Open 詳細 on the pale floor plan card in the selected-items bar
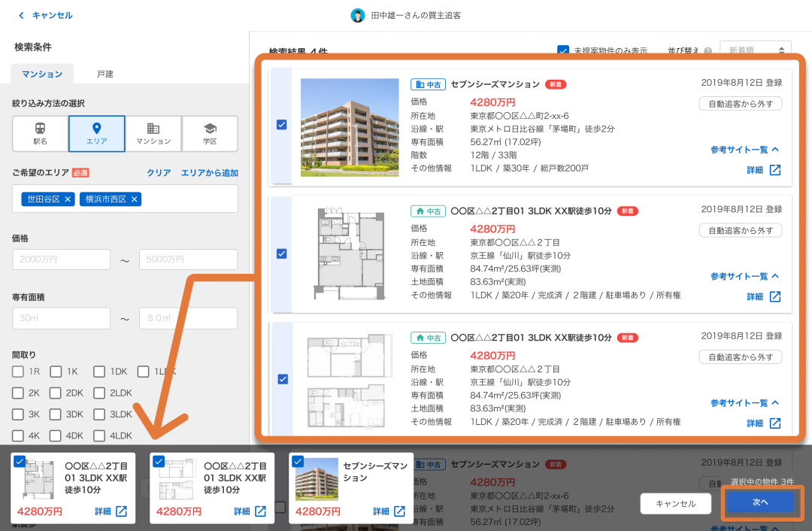This screenshot has height=531, width=812. [250, 511]
